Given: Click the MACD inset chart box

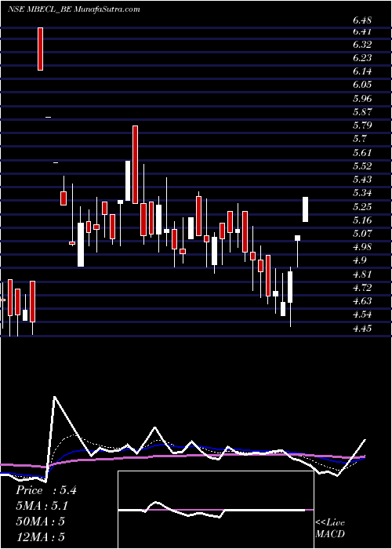Looking at the screenshot, I should pyautogui.click(x=216, y=510).
